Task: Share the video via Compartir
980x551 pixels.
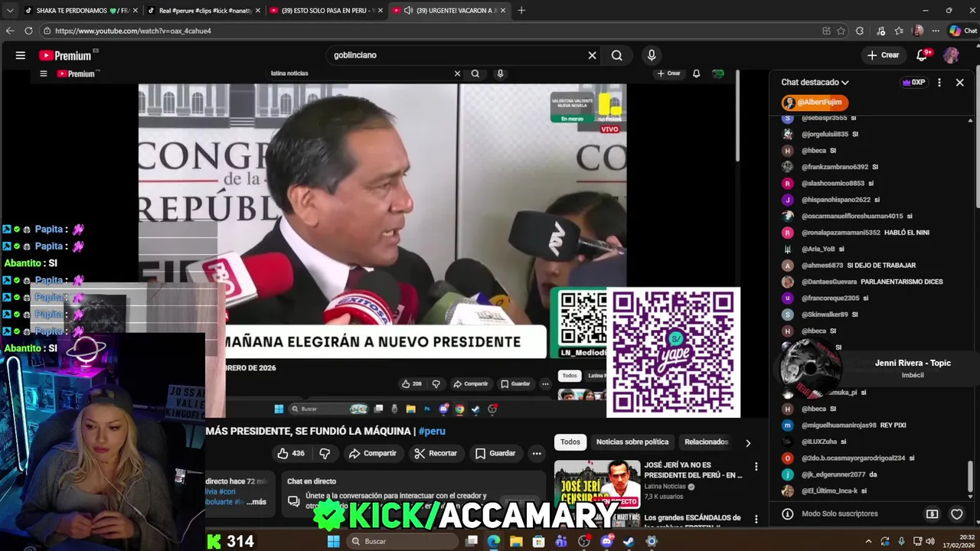Action: [373, 453]
